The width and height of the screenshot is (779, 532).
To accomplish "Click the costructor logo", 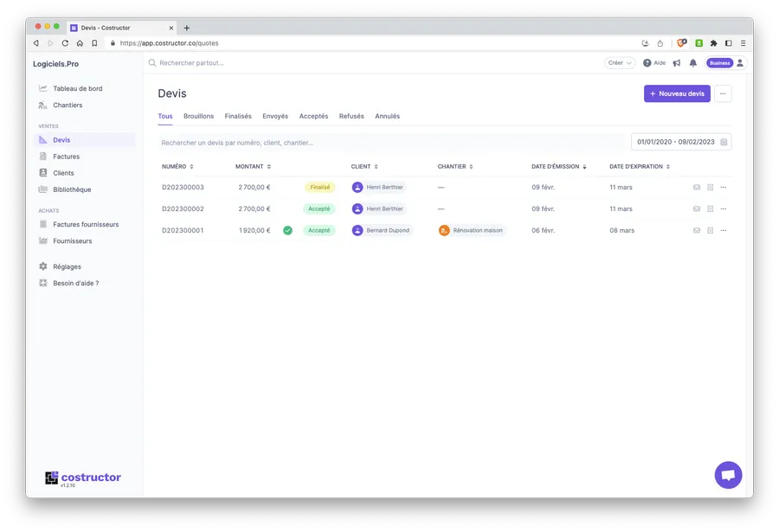I will [x=83, y=478].
